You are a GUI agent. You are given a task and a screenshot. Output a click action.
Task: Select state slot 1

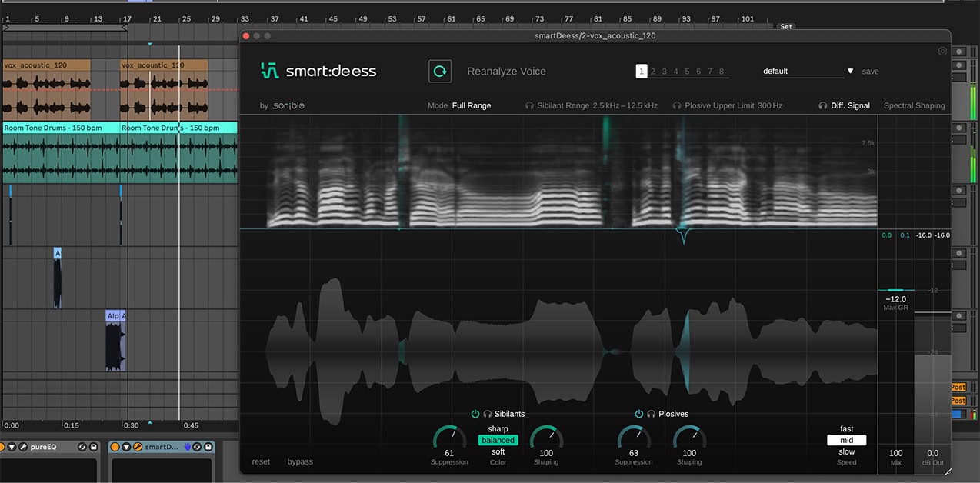[642, 72]
